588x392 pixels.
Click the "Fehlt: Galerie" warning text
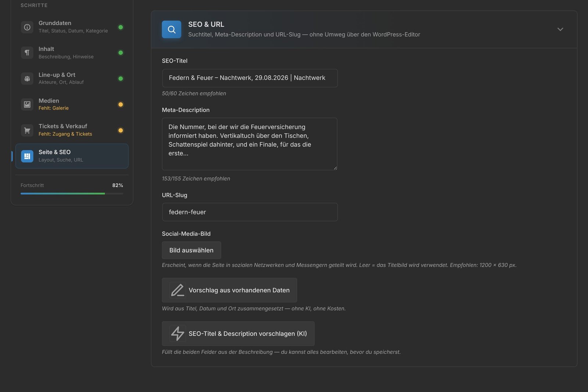tap(54, 108)
